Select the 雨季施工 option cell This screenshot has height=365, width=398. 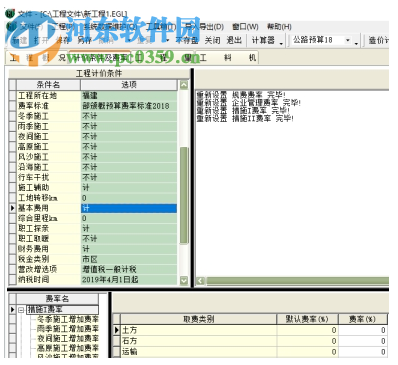pos(129,126)
